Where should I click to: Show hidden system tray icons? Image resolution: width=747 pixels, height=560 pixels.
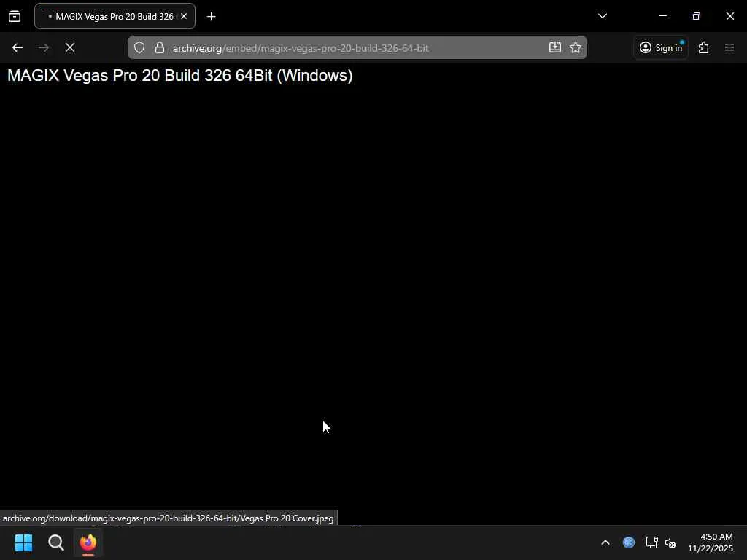[605, 542]
